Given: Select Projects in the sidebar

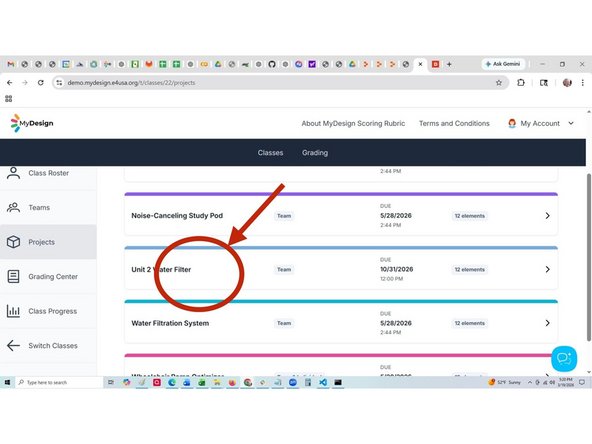Looking at the screenshot, I should coord(48,242).
